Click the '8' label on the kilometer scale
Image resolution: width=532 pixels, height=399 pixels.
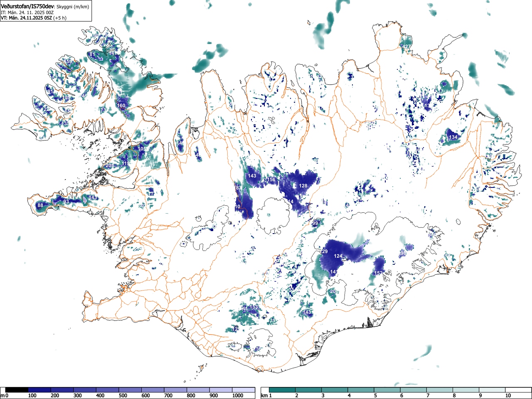[x=454, y=396]
